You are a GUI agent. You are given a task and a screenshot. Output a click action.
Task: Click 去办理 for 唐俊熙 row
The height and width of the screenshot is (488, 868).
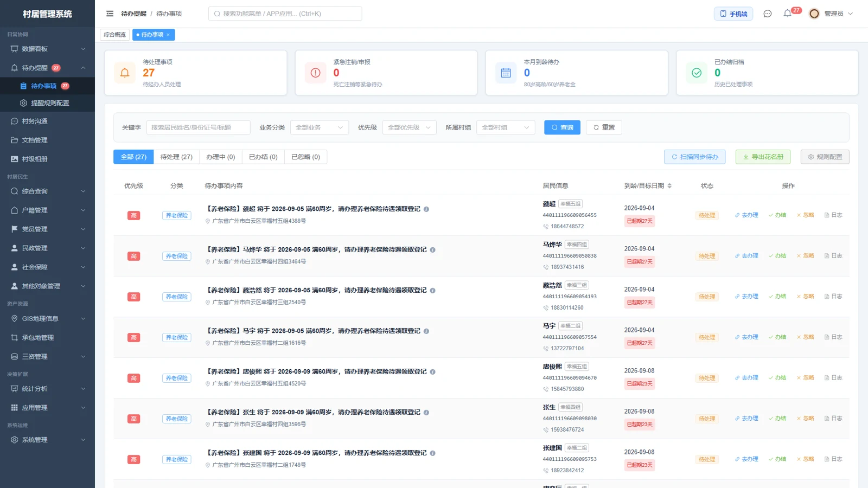(746, 378)
